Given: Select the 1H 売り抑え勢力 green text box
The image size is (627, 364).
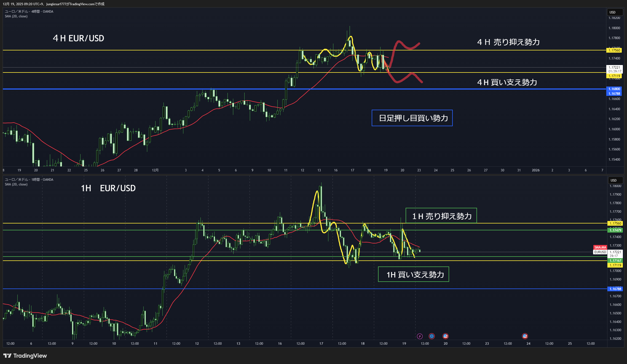Looking at the screenshot, I should coord(441,216).
